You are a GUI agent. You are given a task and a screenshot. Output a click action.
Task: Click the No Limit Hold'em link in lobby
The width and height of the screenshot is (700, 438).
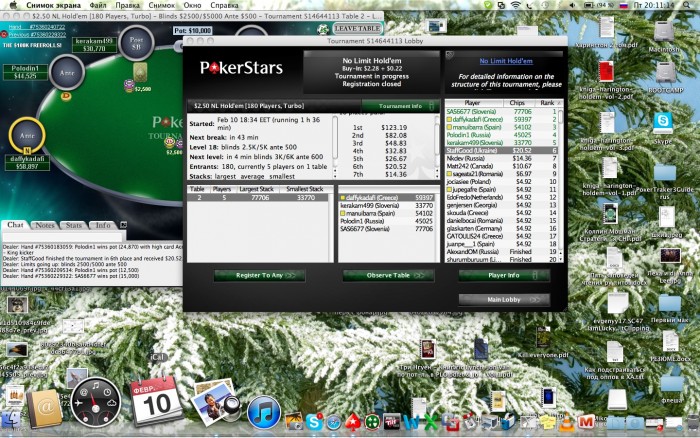[x=506, y=61]
